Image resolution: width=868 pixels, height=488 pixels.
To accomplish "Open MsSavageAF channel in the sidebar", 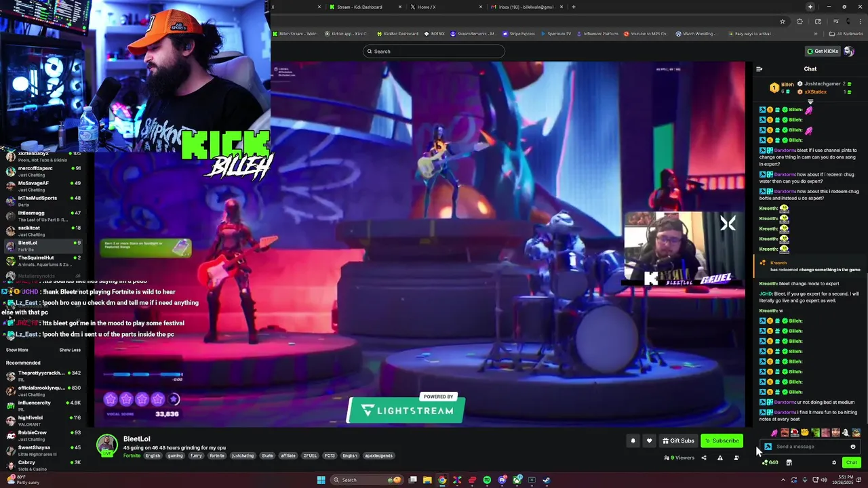I will [42, 186].
